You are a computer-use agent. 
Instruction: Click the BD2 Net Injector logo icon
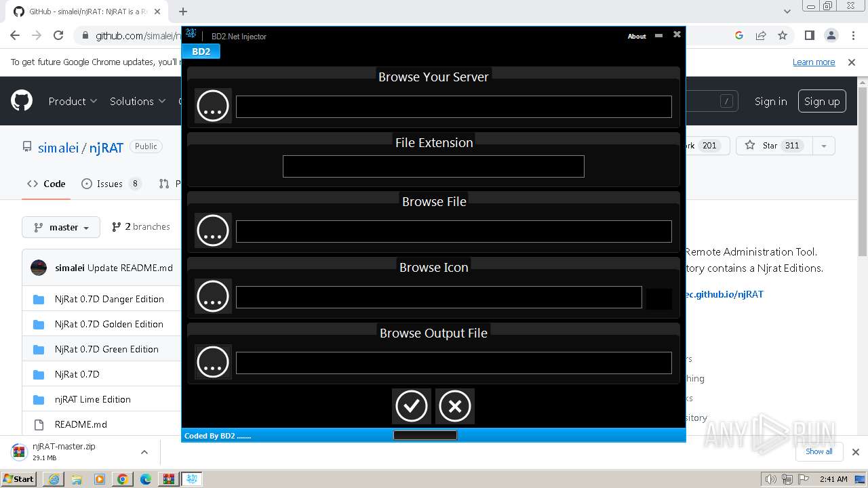point(191,35)
